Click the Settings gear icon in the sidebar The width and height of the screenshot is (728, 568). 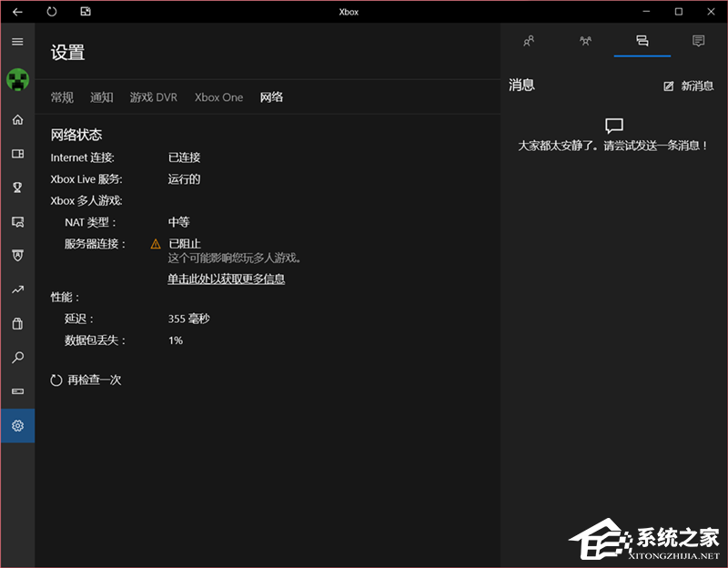(17, 425)
